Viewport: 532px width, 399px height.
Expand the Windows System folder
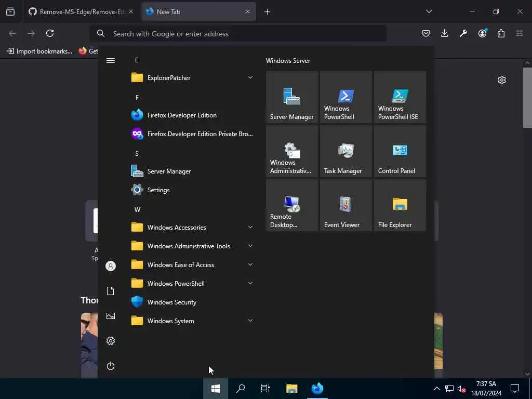tap(192, 321)
